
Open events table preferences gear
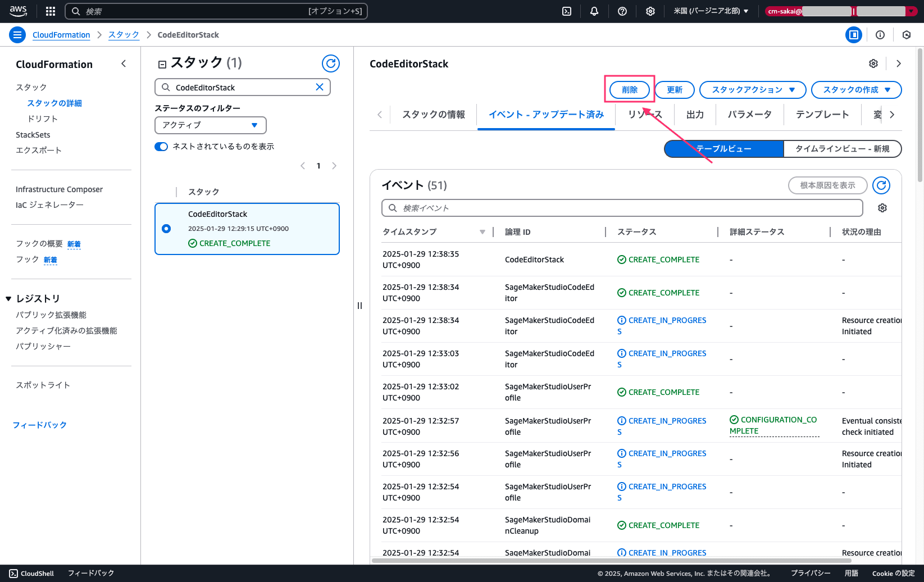click(882, 208)
